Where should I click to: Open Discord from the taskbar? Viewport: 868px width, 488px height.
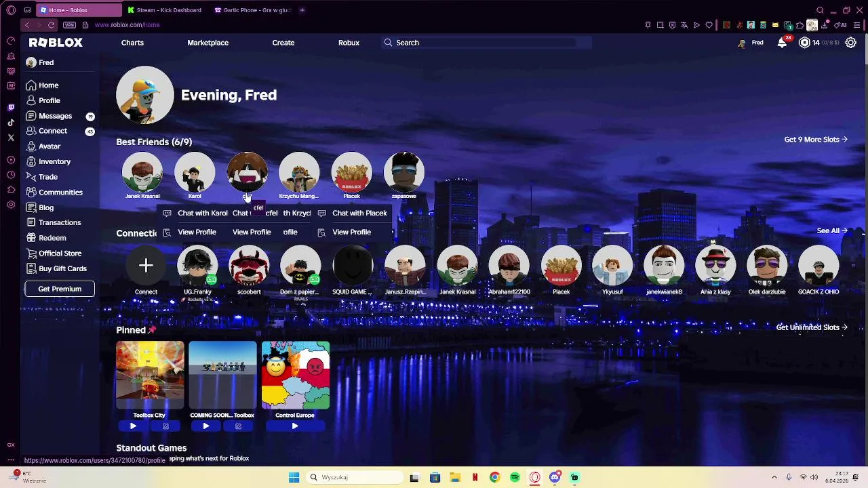coord(555,477)
